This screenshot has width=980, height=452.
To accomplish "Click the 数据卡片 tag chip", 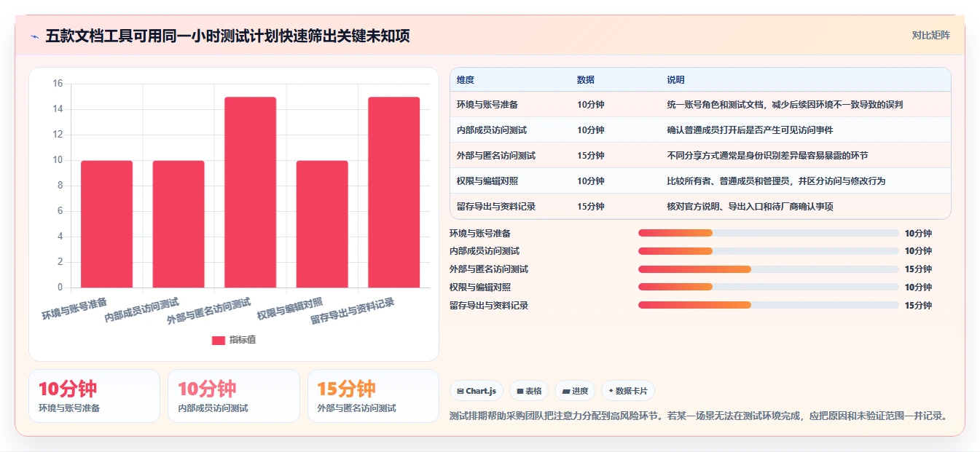I will [628, 391].
